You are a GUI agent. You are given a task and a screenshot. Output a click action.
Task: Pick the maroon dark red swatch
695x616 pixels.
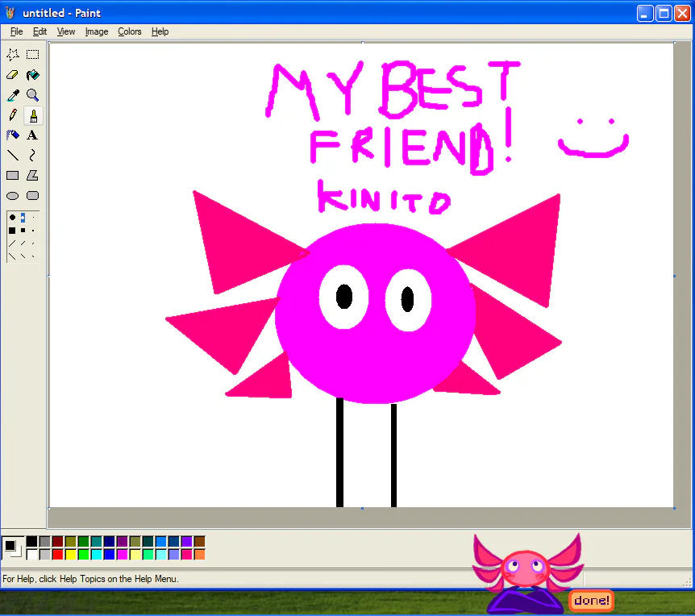57,542
